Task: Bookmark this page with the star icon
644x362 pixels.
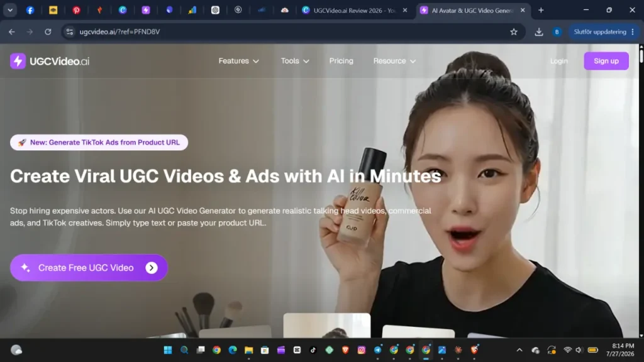Action: (514, 31)
